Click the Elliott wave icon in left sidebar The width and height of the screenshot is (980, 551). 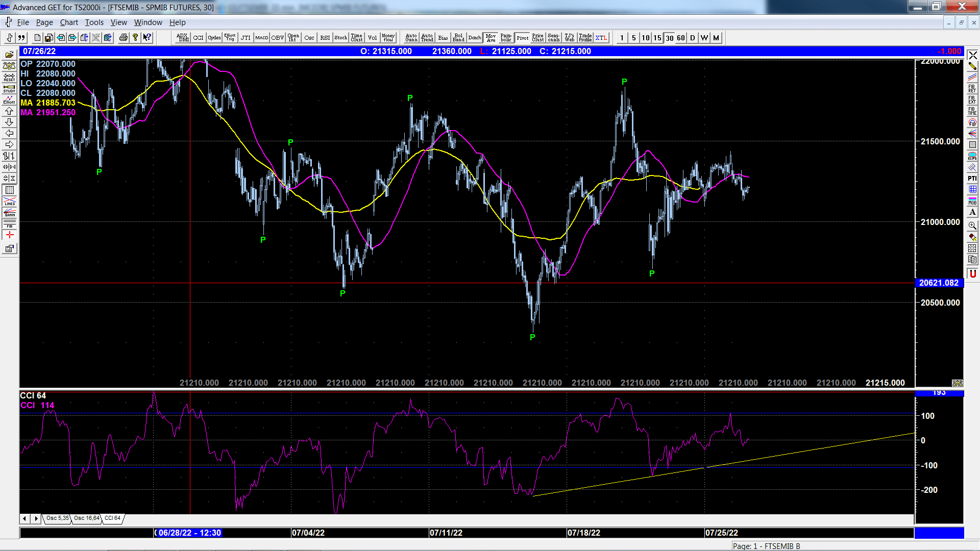pyautogui.click(x=9, y=99)
